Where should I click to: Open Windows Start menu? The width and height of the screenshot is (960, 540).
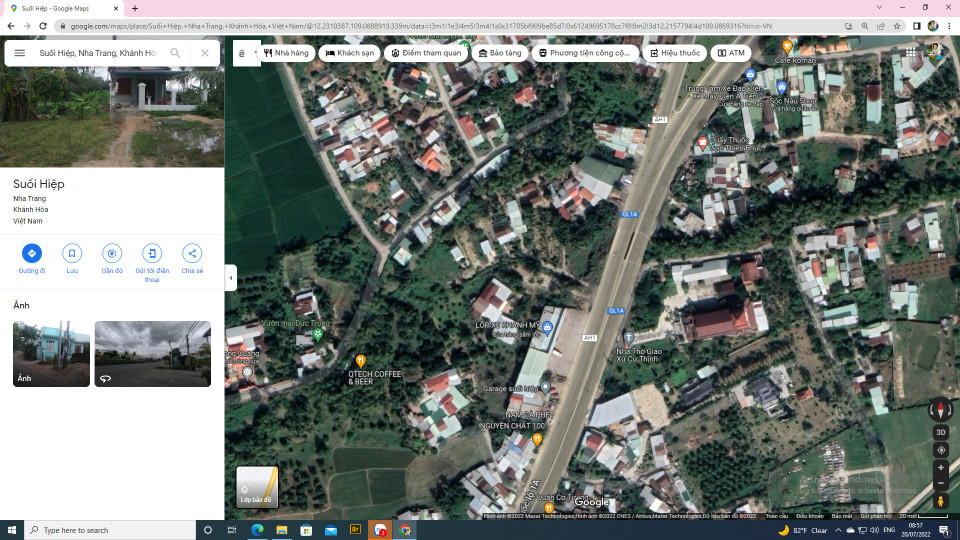(x=12, y=530)
